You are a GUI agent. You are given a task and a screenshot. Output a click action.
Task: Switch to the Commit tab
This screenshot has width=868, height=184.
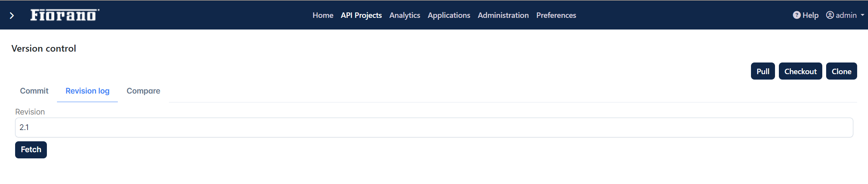click(34, 91)
